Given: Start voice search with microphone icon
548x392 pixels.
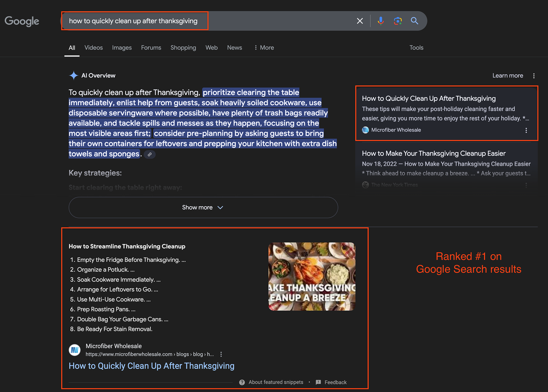Looking at the screenshot, I should [380, 21].
